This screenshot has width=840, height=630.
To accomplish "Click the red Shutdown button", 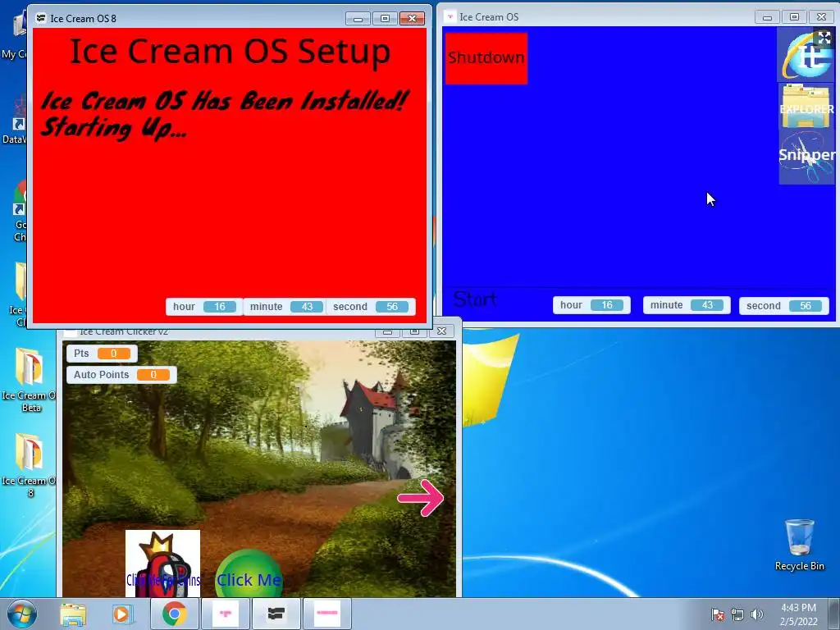I will (486, 58).
